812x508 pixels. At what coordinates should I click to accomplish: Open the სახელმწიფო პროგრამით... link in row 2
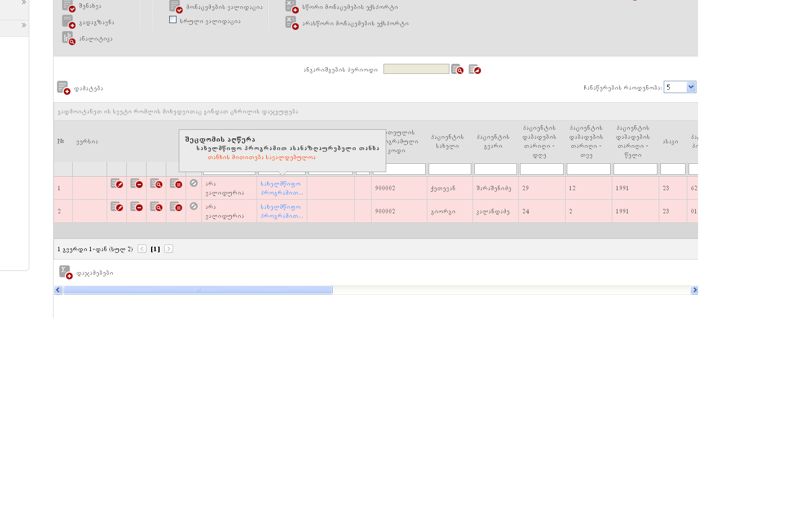click(x=281, y=211)
